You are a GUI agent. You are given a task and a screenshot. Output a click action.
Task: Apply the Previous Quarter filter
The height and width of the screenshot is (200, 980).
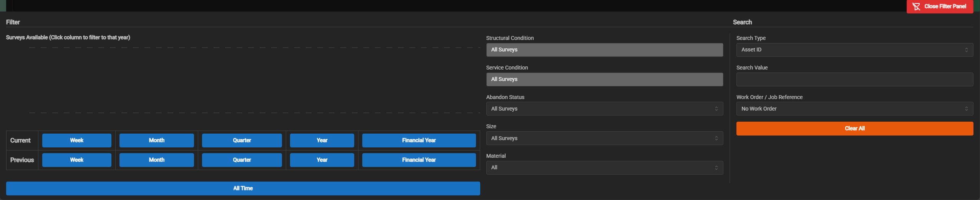242,160
